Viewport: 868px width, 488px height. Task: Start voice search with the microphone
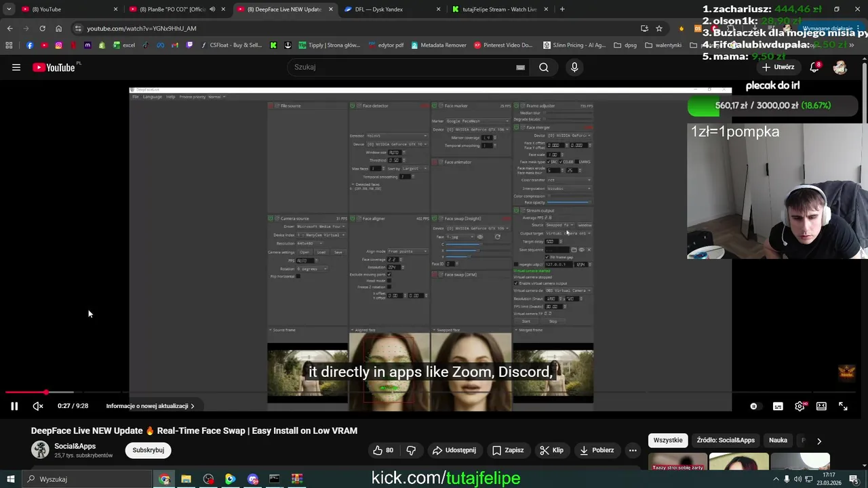[x=574, y=67]
